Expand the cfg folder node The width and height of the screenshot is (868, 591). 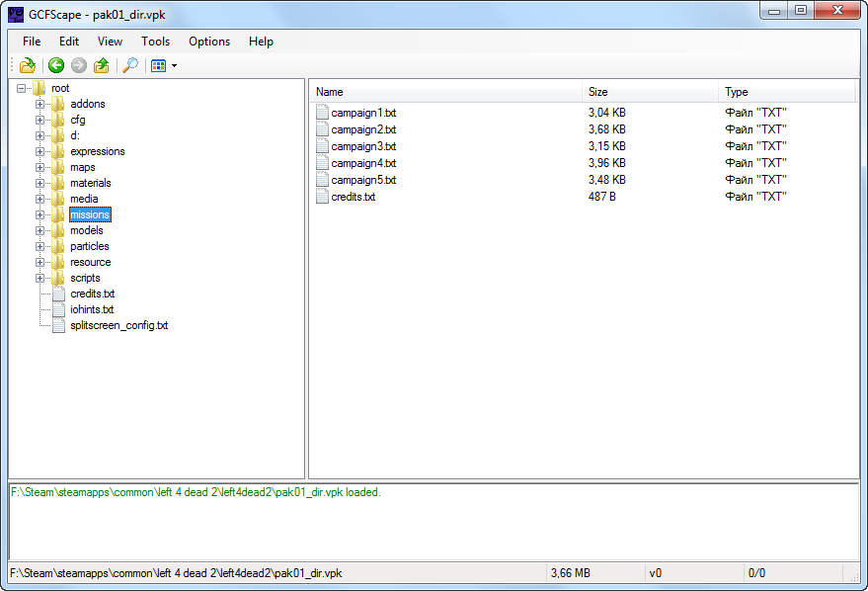click(x=39, y=120)
